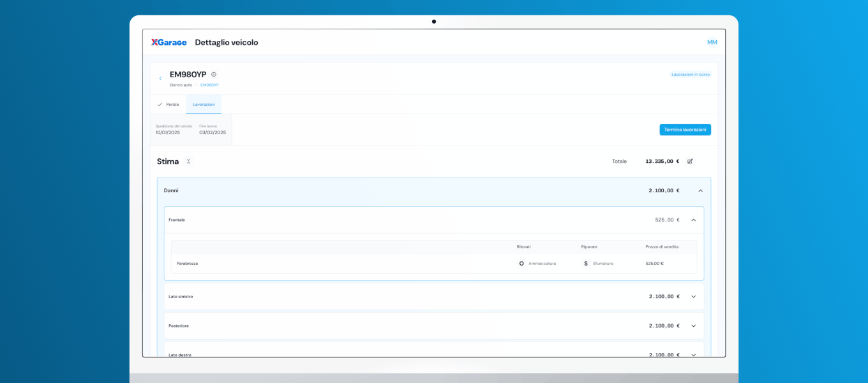This screenshot has width=868, height=383.
Task: Click the Parabrezza row label
Action: pyautogui.click(x=187, y=264)
